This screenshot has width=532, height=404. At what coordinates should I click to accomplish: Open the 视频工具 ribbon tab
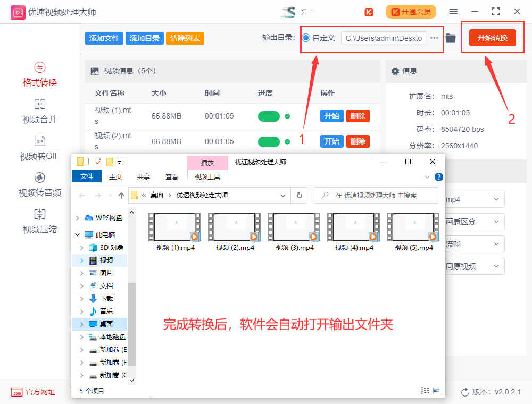[x=207, y=176]
